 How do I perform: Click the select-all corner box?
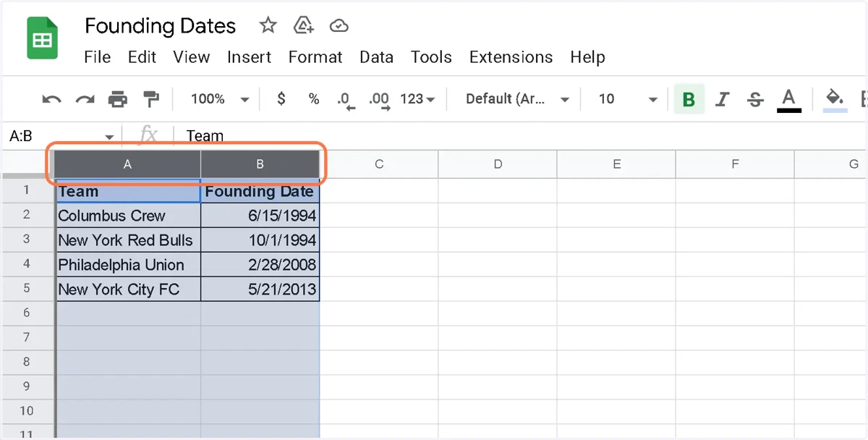pos(27,164)
